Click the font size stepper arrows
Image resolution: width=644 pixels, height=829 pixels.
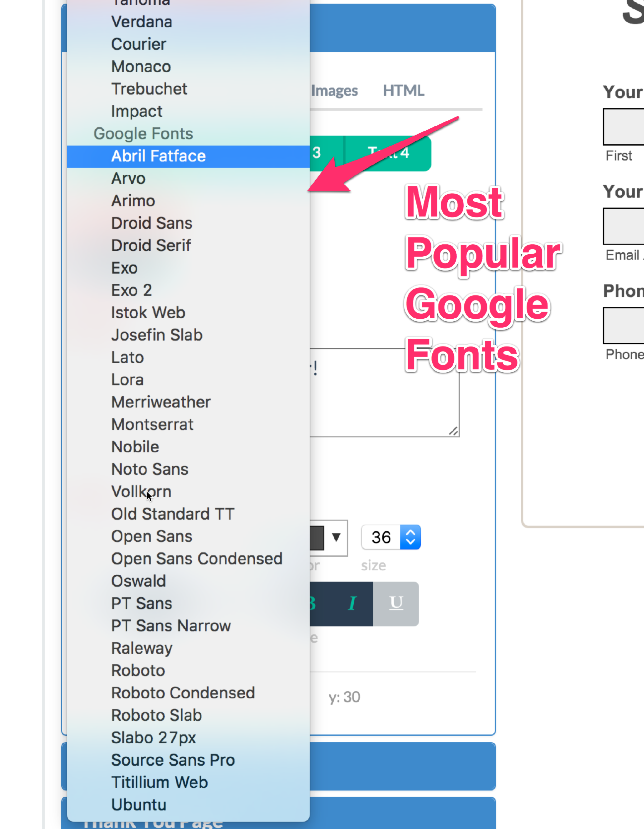pyautogui.click(x=410, y=537)
